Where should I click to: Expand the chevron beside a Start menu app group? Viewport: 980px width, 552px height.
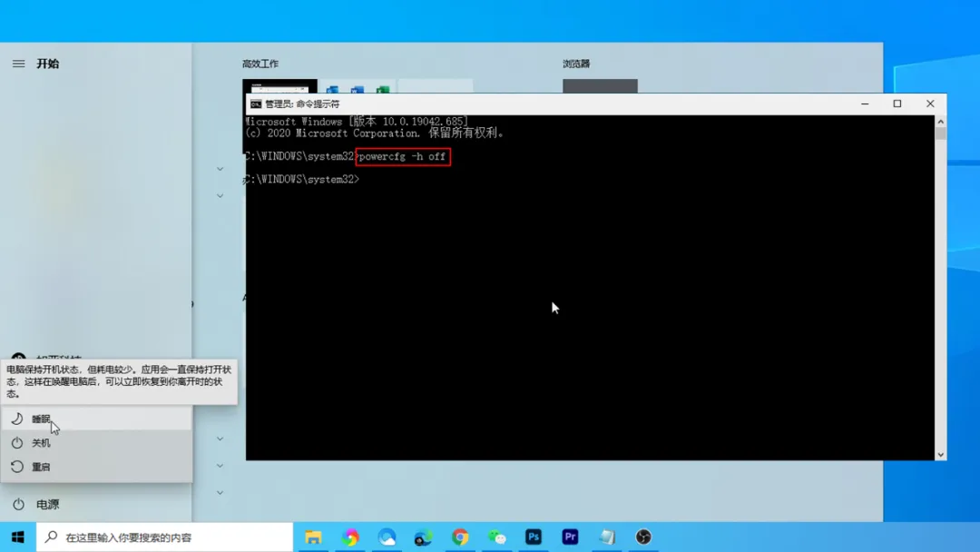220,169
